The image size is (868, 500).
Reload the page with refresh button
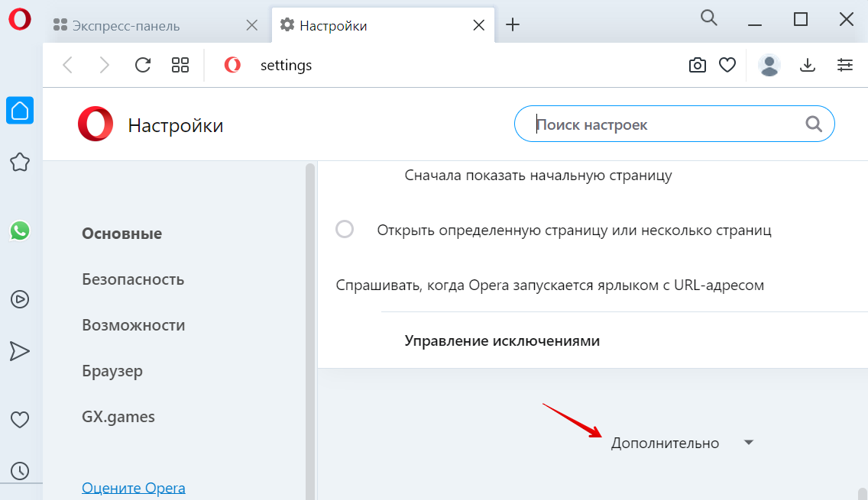tap(143, 66)
